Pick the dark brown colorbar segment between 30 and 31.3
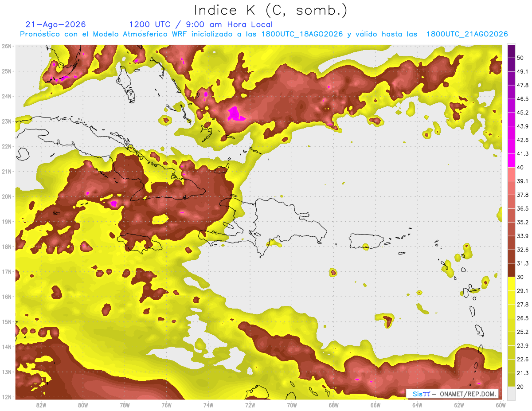Screen dimensions: 532x411 coord(511,270)
